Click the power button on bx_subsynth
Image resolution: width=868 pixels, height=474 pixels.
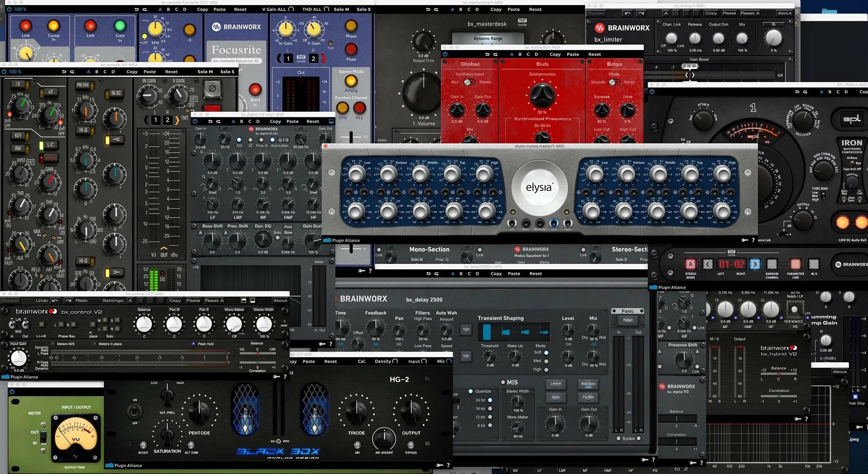coord(445,54)
